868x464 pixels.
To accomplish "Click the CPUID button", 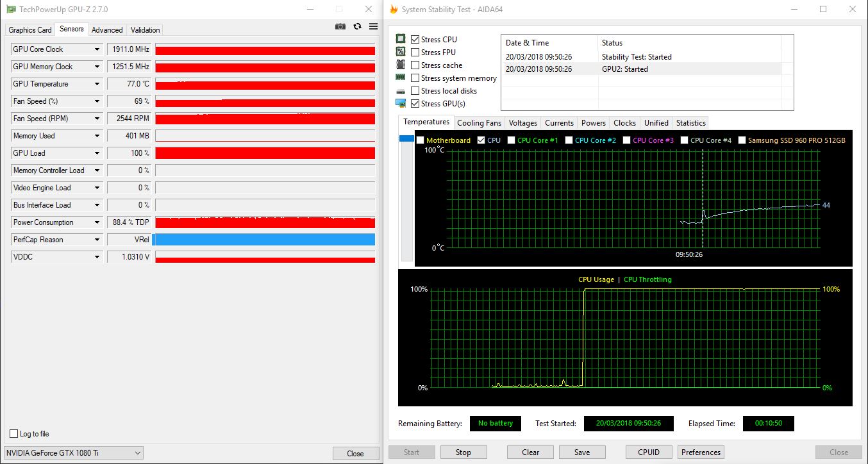I will (x=649, y=452).
